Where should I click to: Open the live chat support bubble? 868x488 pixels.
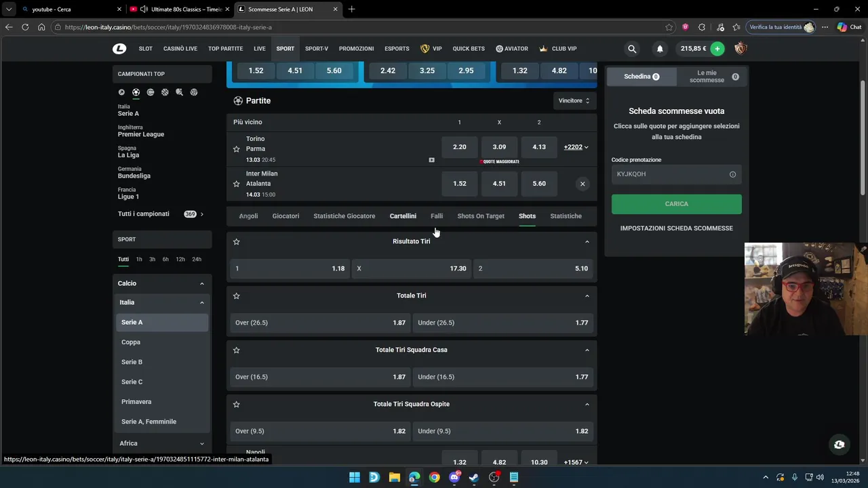coord(840,445)
